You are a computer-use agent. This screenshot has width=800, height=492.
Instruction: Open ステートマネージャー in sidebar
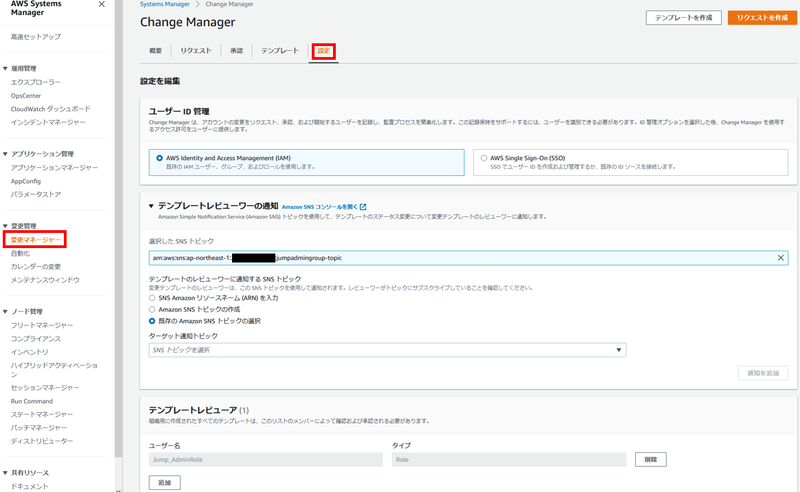pos(42,414)
